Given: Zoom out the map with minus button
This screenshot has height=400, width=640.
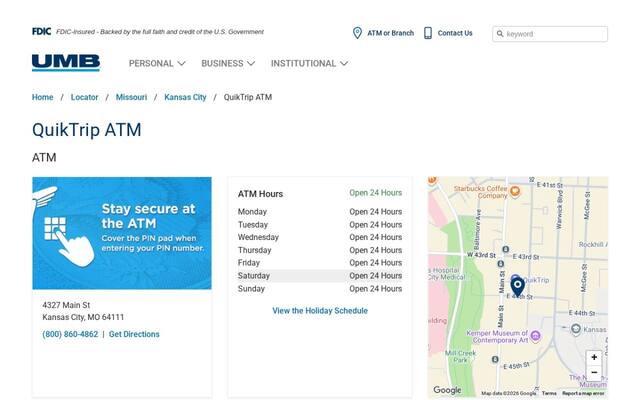Looking at the screenshot, I should [x=594, y=372].
